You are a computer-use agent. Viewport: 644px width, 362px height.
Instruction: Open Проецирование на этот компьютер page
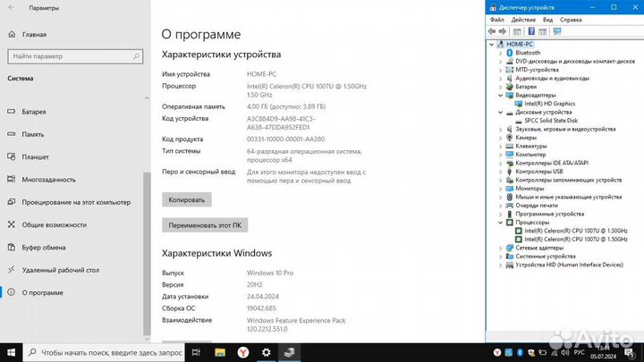point(69,202)
